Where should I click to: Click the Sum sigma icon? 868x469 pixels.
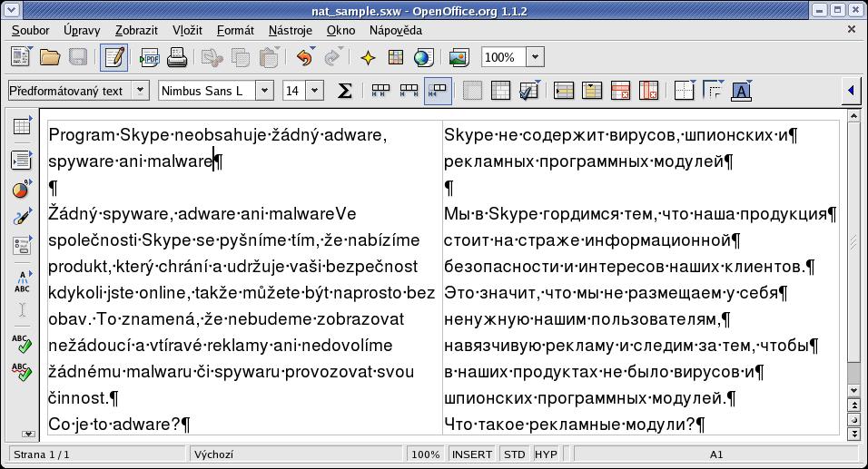click(345, 91)
